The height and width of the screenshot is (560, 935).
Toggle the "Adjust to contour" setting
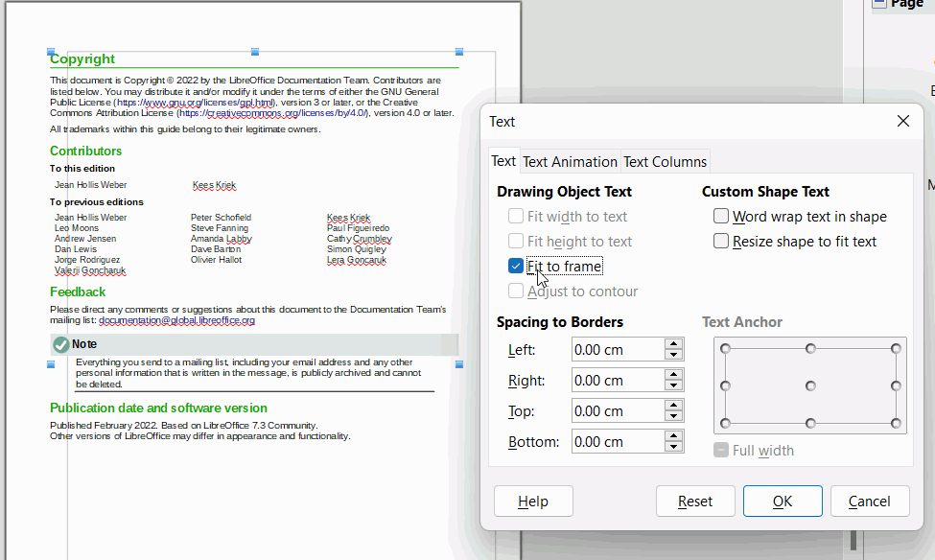point(516,291)
